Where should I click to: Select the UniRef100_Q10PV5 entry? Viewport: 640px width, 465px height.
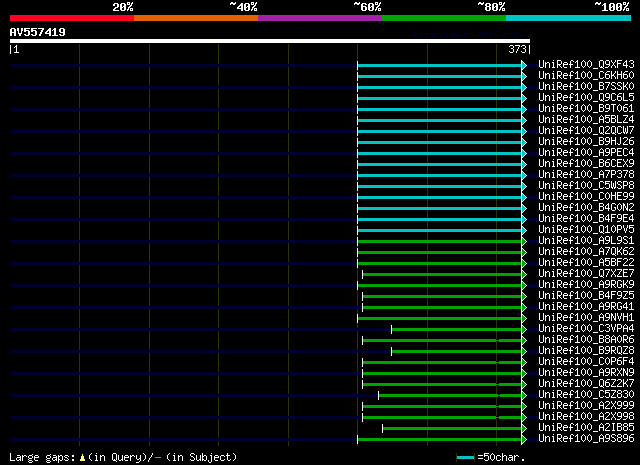tap(586, 230)
